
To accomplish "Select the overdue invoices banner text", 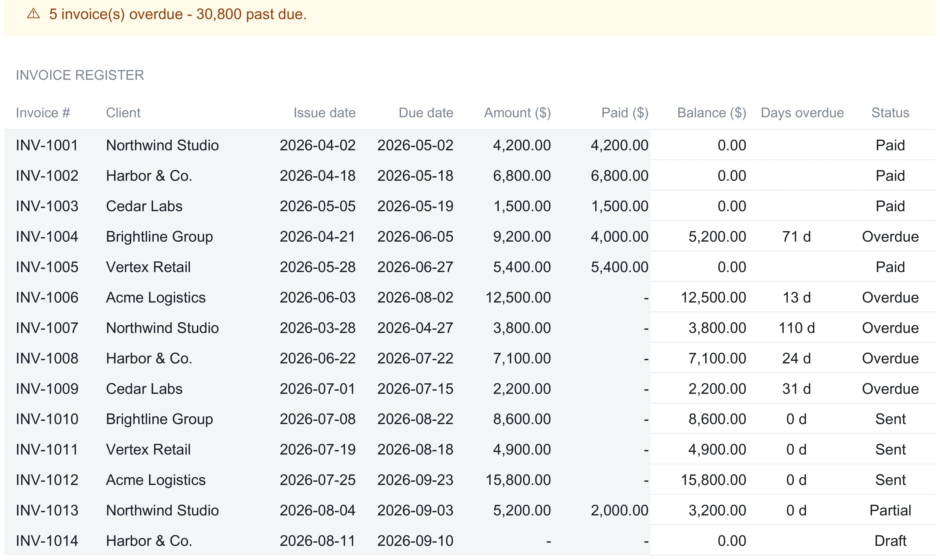I will pyautogui.click(x=178, y=14).
